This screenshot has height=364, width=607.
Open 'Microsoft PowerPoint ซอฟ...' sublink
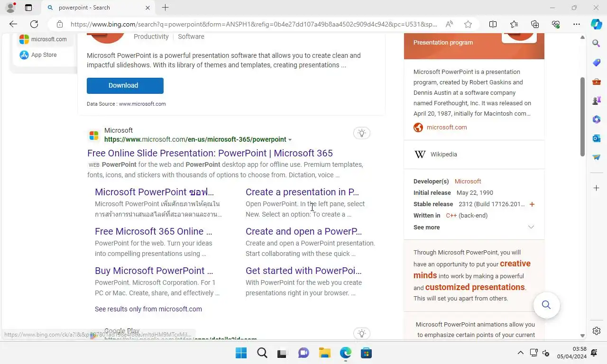(x=155, y=192)
